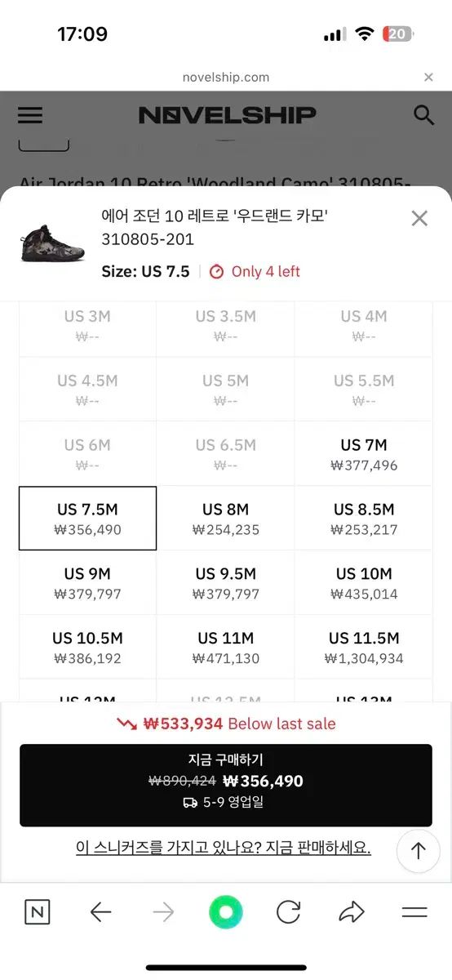The width and height of the screenshot is (452, 980).
Task: Select size US 10M at ₩435,014
Action: tap(364, 583)
